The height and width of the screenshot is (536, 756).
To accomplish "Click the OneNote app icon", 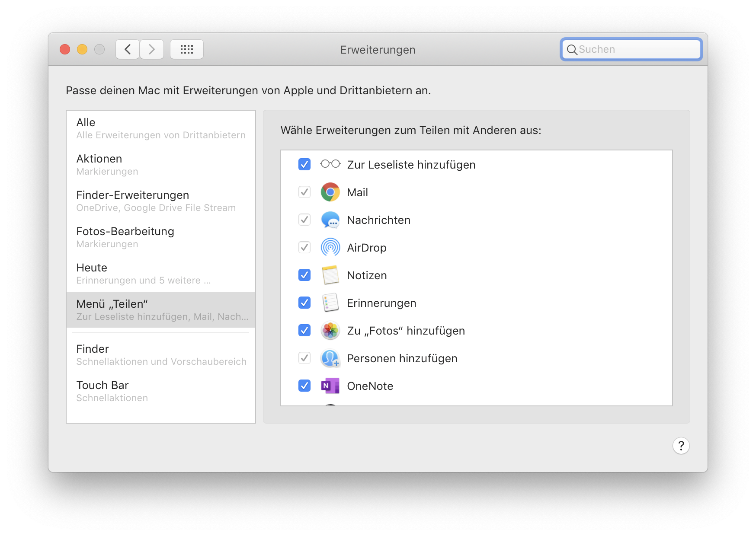I will (330, 386).
